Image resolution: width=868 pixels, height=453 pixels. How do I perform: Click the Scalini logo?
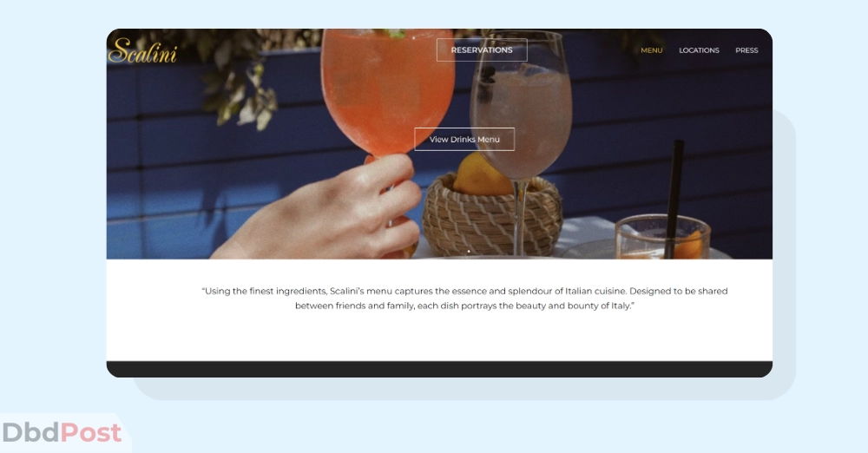click(x=142, y=50)
